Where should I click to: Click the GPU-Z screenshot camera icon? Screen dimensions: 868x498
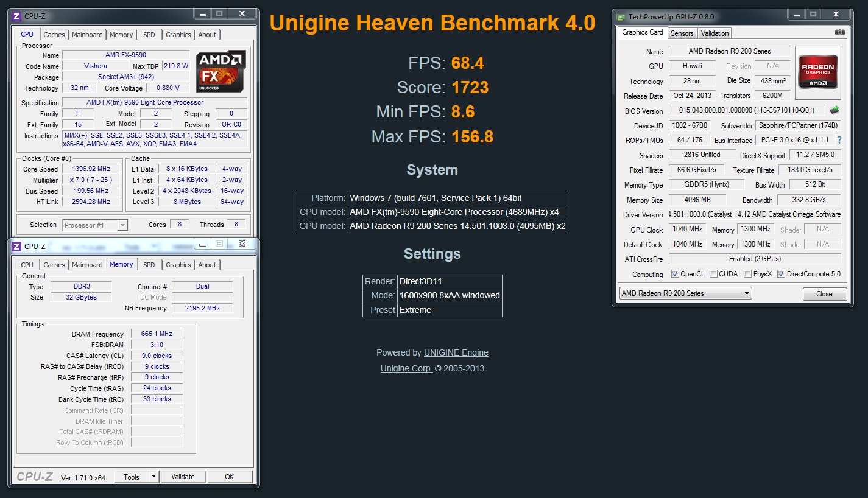840,32
